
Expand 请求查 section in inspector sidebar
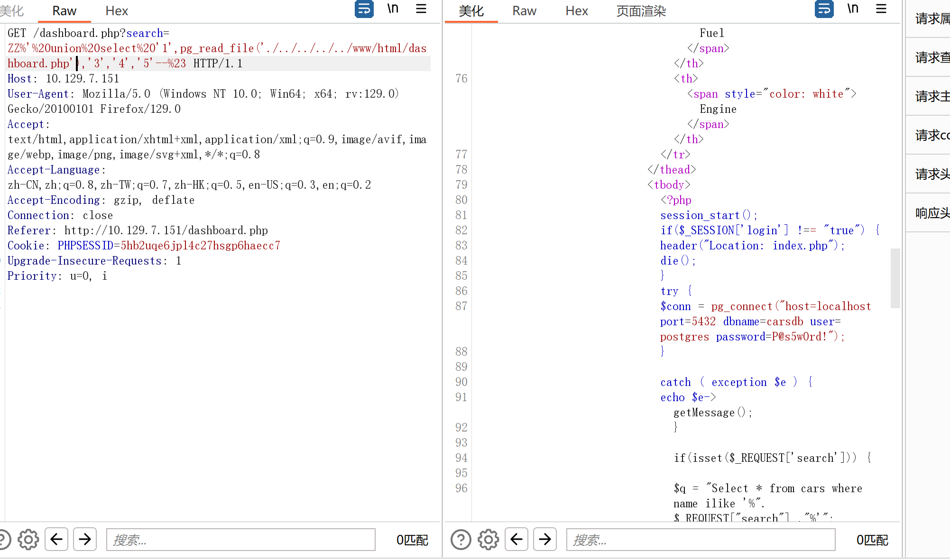tap(928, 58)
